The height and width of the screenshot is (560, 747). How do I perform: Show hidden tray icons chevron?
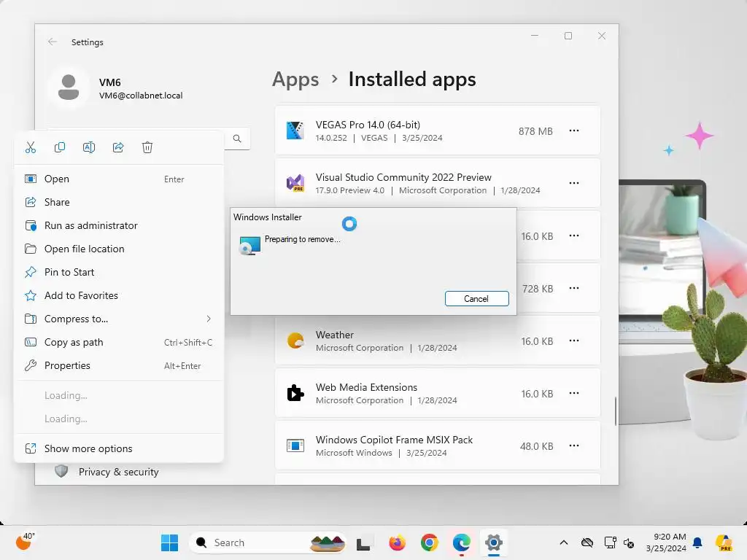coord(564,542)
